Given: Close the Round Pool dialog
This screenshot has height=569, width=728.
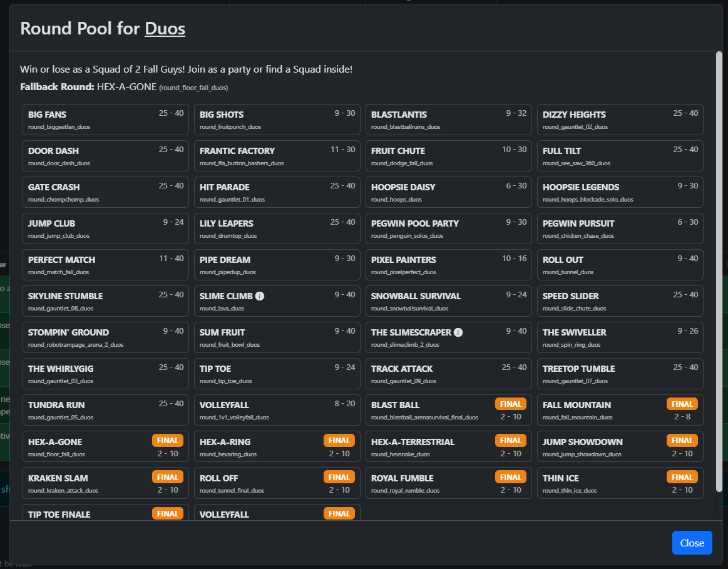Looking at the screenshot, I should point(692,543).
